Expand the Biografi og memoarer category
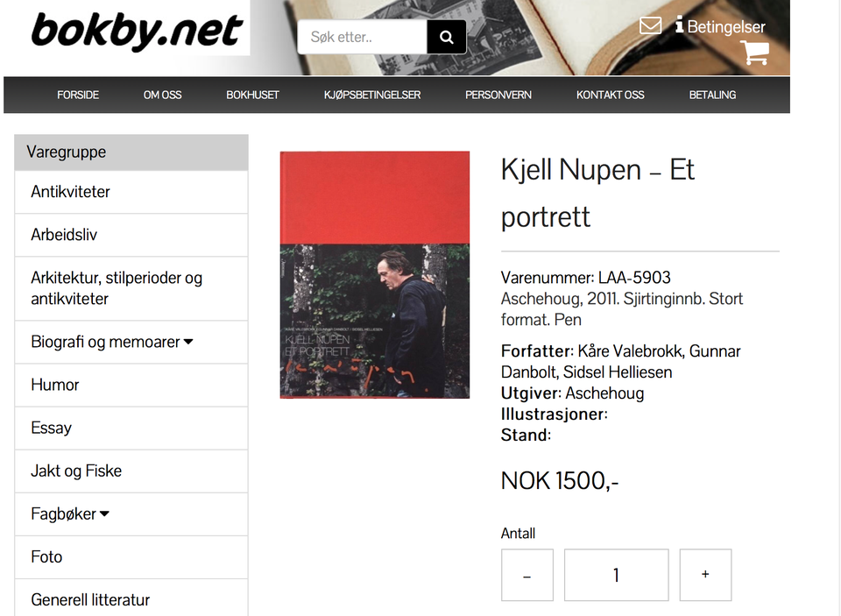This screenshot has height=616, width=841. point(188,342)
